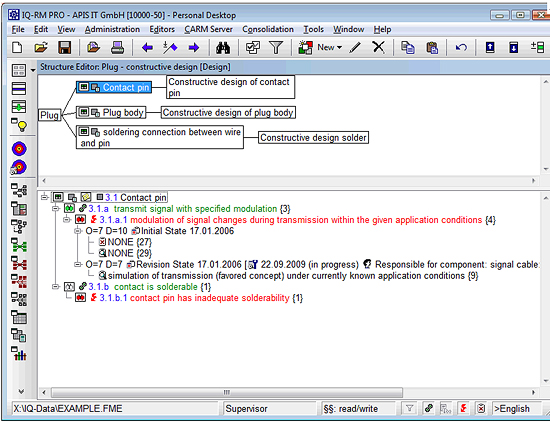Open the sidebar dropdown arrow near top
This screenshot has height=423, width=550.
coord(33,70)
